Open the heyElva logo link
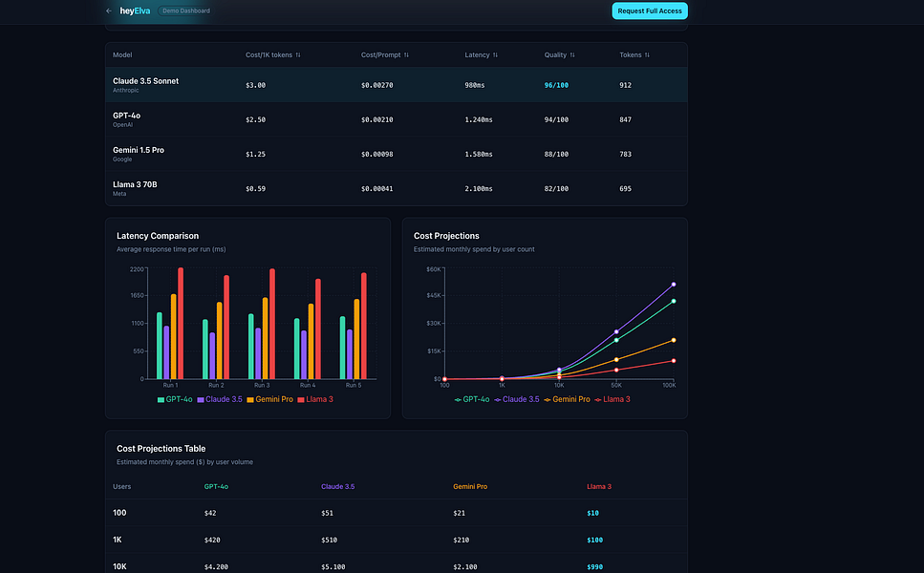 point(135,11)
